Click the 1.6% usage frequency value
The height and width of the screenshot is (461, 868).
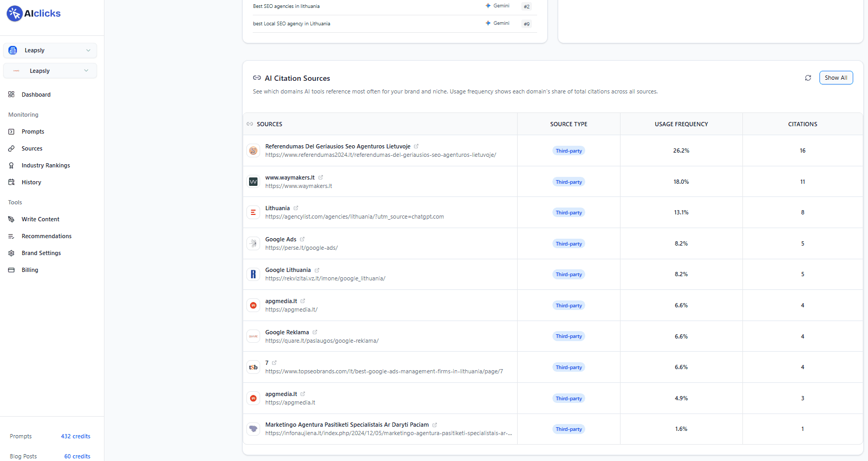[x=681, y=429]
